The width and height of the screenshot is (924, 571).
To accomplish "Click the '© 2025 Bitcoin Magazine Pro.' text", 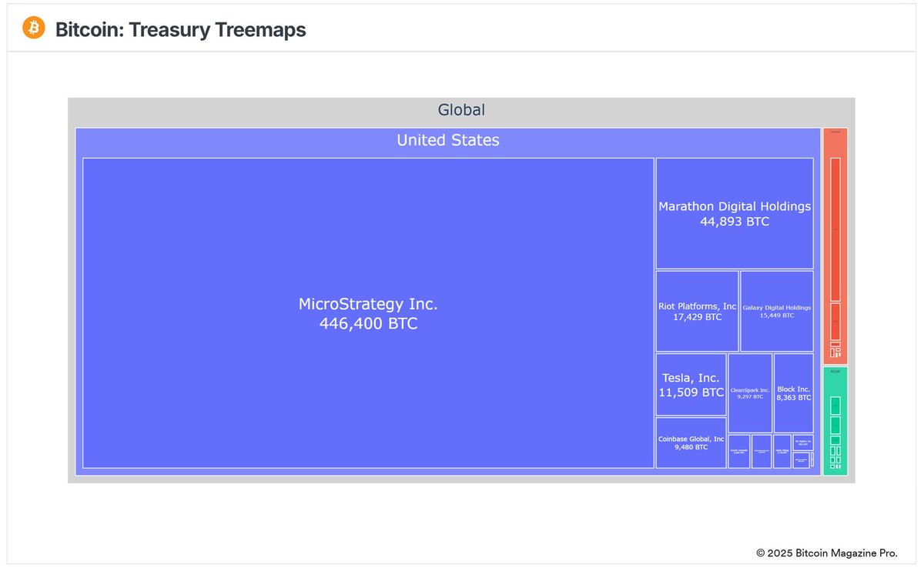I will (x=826, y=553).
